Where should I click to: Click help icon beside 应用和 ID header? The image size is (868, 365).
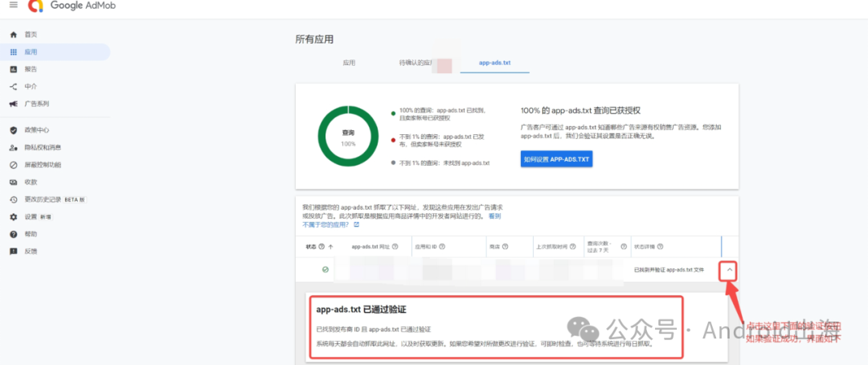pos(442,247)
